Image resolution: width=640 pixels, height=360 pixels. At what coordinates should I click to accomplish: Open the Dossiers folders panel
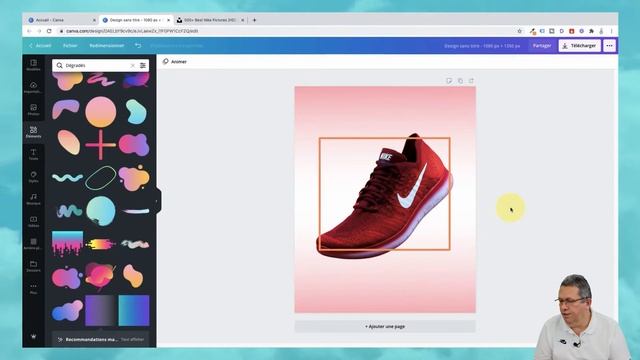[33, 266]
